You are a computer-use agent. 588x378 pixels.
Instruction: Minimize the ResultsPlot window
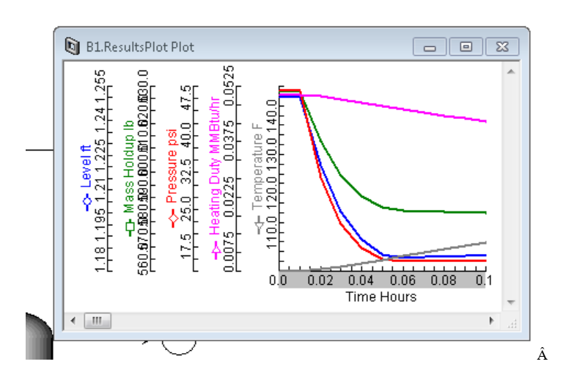430,47
